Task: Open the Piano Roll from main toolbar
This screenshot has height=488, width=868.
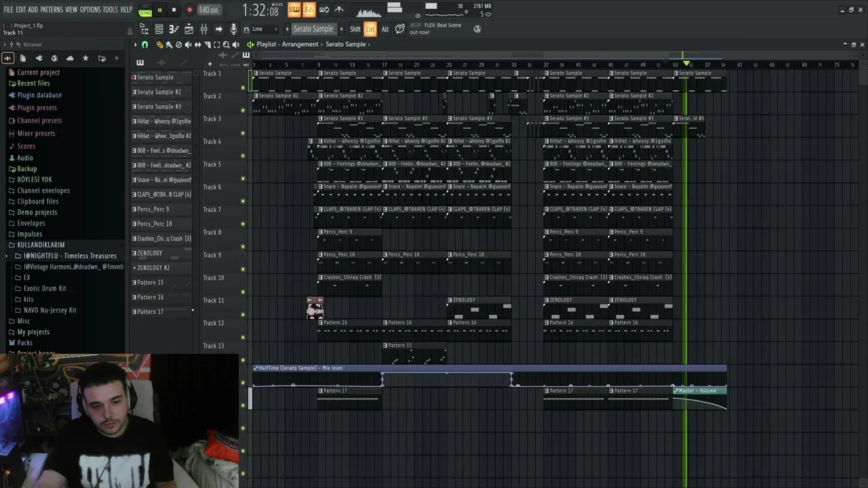Action: (174, 29)
